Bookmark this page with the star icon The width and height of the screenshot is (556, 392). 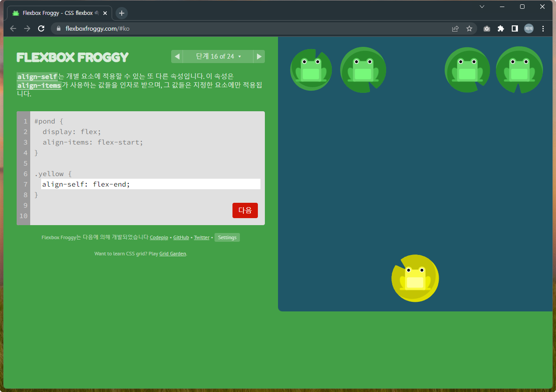point(469,28)
